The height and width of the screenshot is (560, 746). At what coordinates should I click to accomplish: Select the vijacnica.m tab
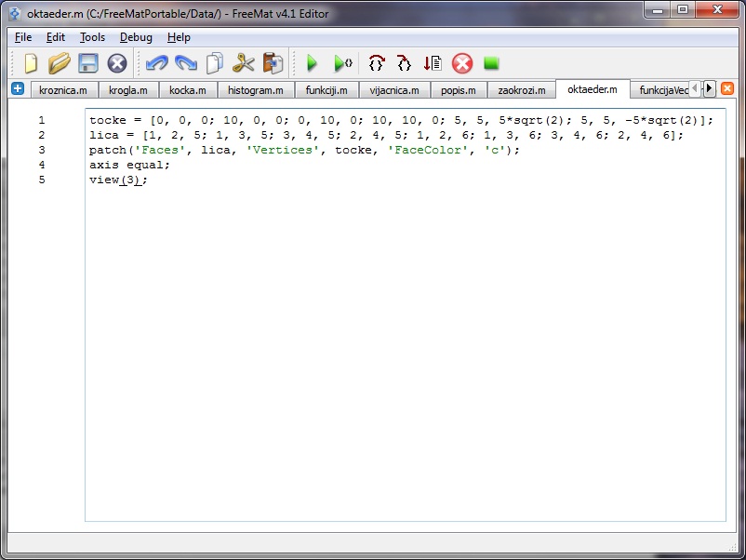point(393,90)
